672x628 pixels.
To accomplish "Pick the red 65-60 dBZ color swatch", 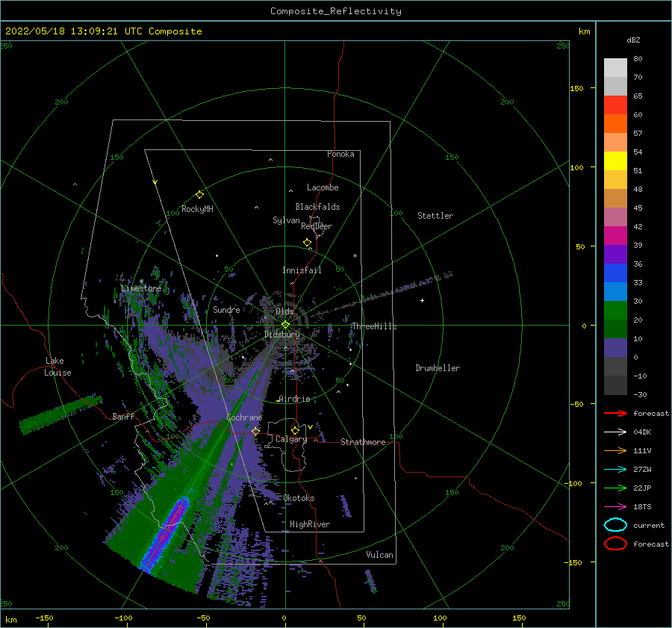I will point(615,105).
